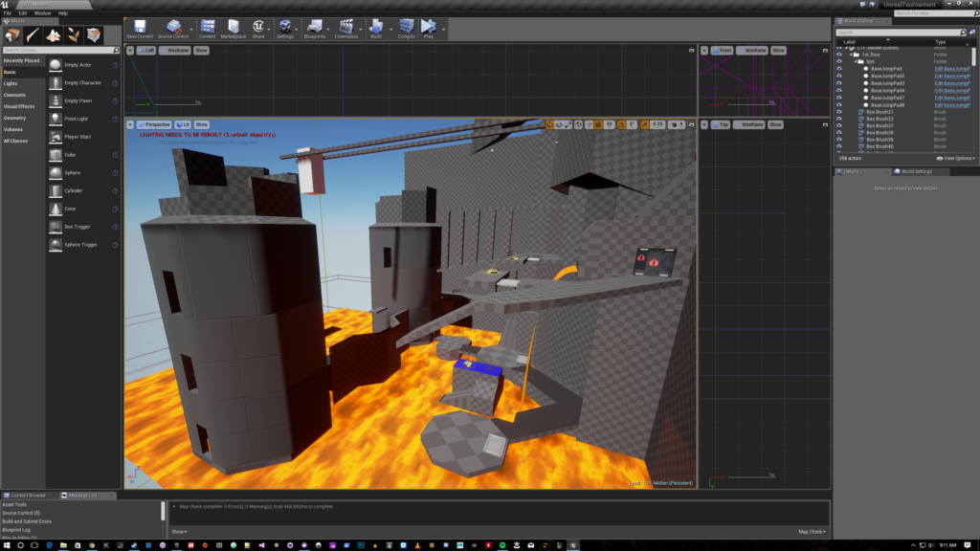Hide BaseJumpPad4 actor with eye icon
Viewport: 980px width, 551px height.
point(839,91)
